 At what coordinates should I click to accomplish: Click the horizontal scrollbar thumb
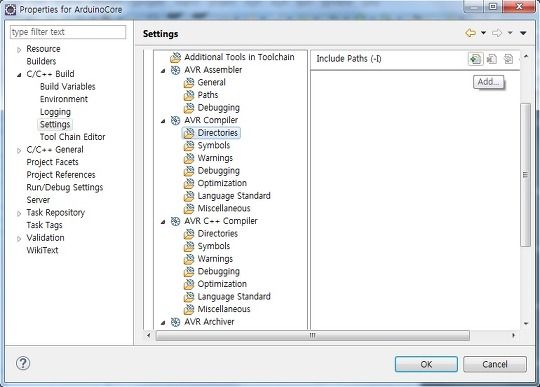(x=312, y=335)
